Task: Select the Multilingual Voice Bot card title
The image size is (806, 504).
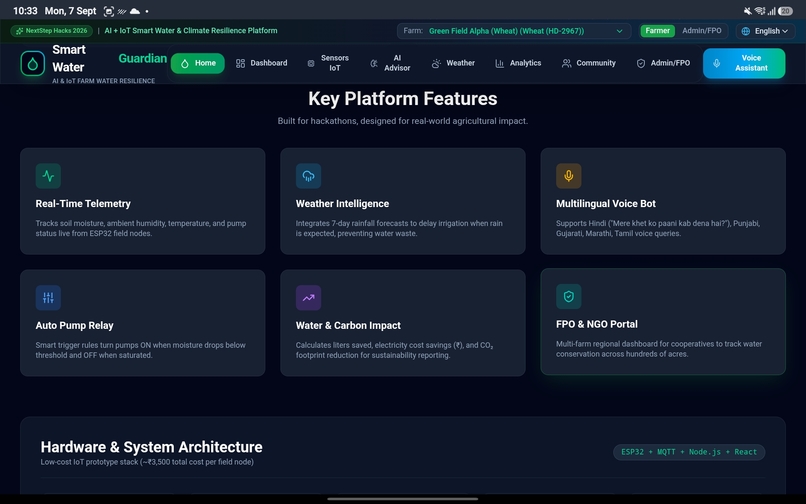Action: click(606, 204)
